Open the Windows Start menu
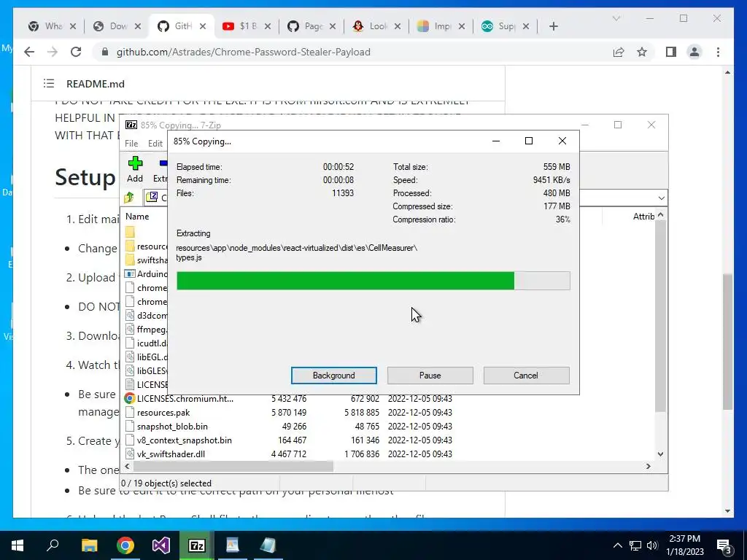The width and height of the screenshot is (747, 560). [18, 545]
